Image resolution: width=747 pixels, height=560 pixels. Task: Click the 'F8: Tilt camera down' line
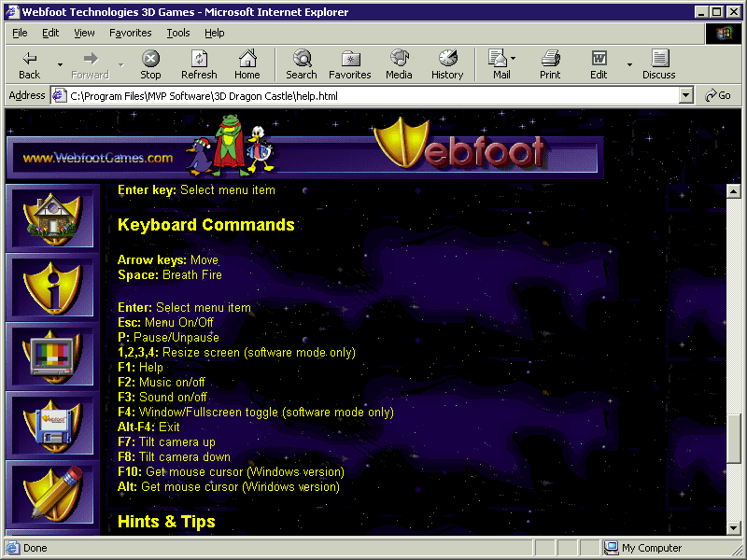[174, 457]
